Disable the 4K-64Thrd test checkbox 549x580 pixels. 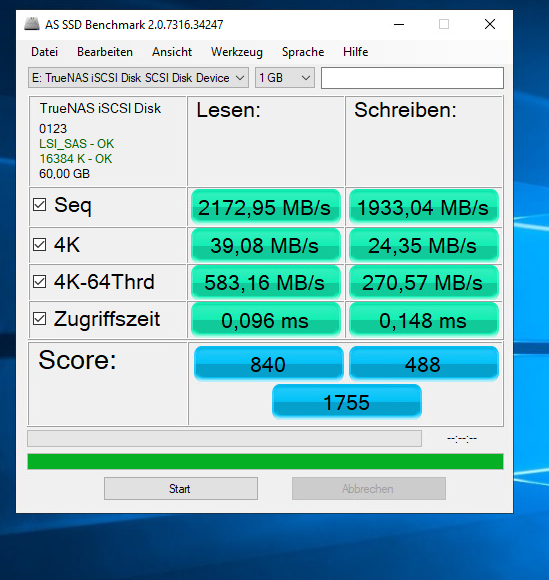pos(40,281)
